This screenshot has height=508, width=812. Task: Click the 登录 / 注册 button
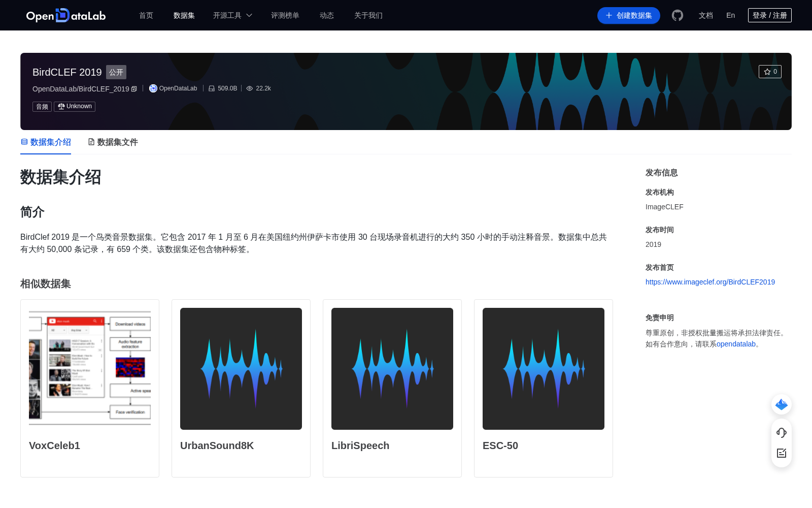(769, 15)
